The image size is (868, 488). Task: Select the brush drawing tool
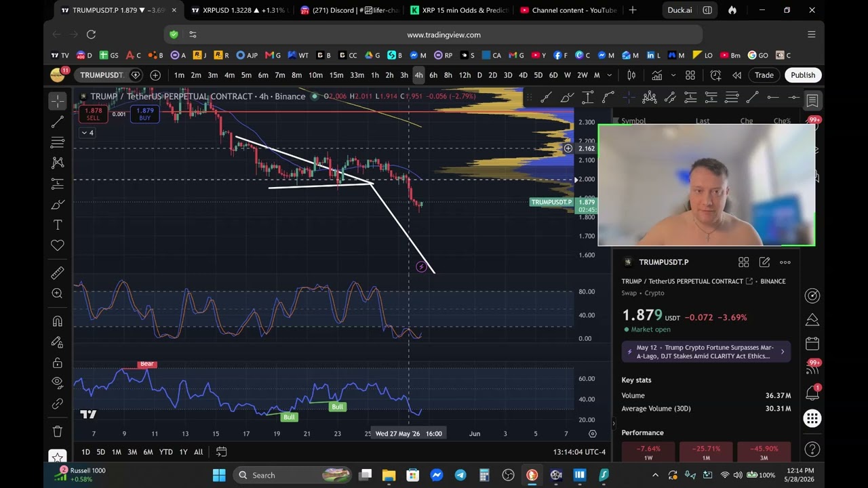[58, 204]
